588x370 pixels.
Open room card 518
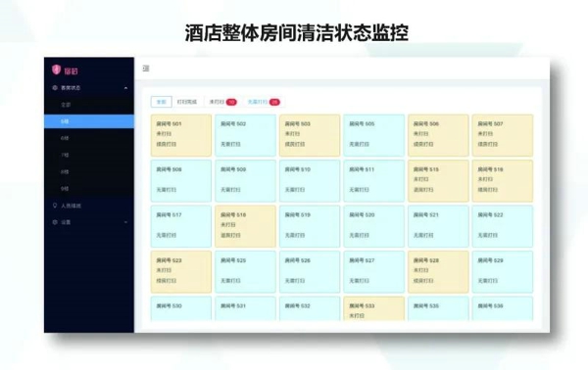tap(245, 226)
